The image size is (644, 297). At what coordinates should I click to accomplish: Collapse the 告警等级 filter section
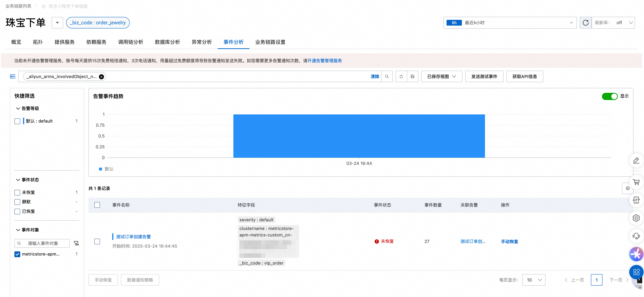coord(18,108)
